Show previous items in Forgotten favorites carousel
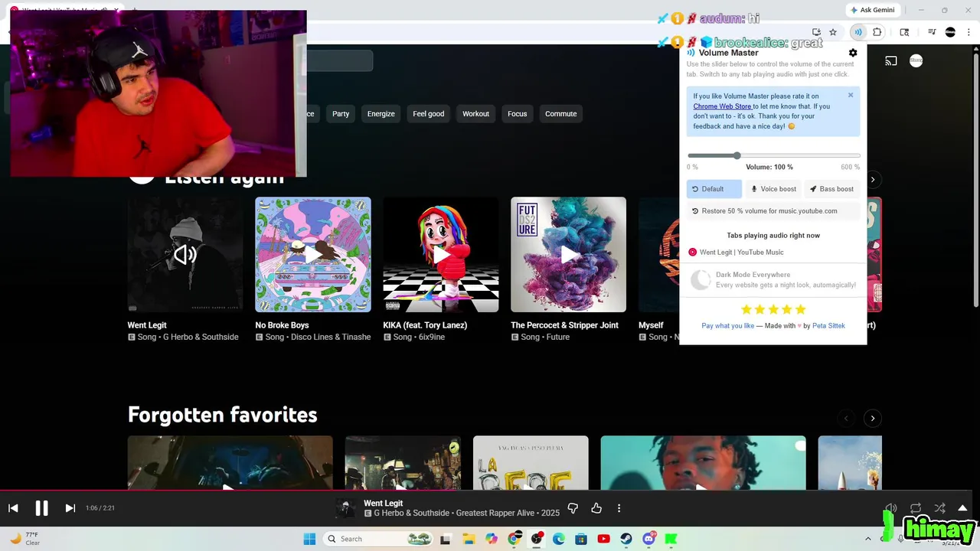980x551 pixels. pyautogui.click(x=846, y=418)
